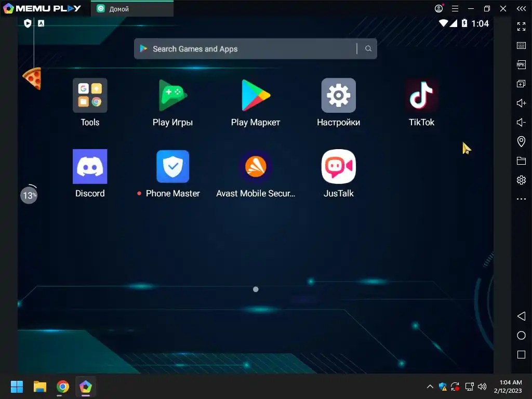The width and height of the screenshot is (532, 399).
Task: Click the hanging pizza slice widget
Action: pos(33,78)
